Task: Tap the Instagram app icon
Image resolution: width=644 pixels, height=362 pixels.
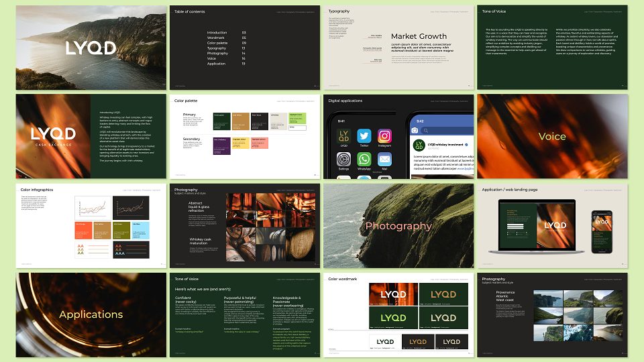Action: [384, 136]
